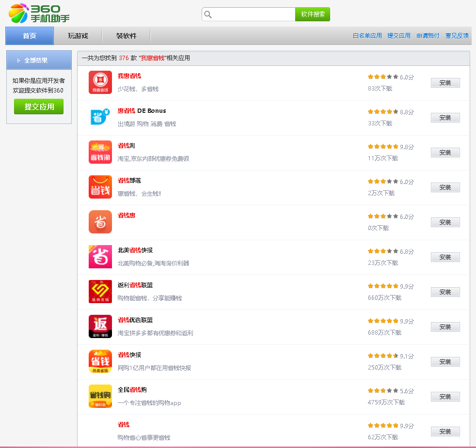This screenshot has height=448, width=476.
Task: Click the magnifier icon in search box
Action: point(208,14)
